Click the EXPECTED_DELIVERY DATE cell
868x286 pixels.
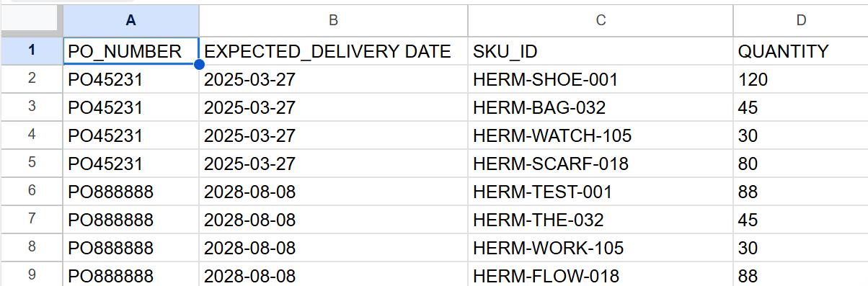(x=333, y=50)
